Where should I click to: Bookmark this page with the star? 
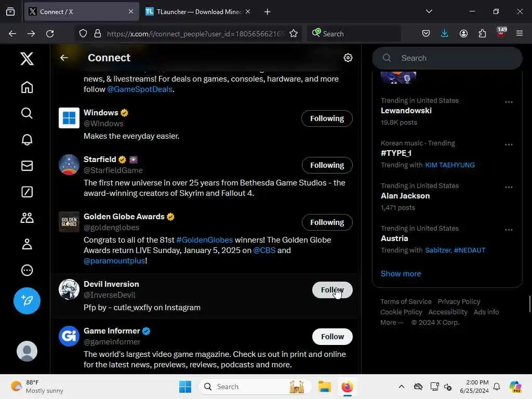point(294,34)
